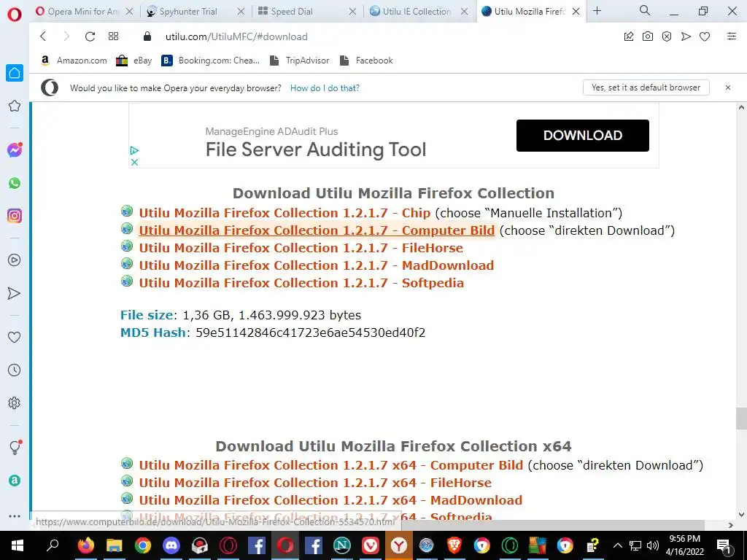Open the Opera main menu logo
The height and width of the screenshot is (560, 747).
pos(15,15)
